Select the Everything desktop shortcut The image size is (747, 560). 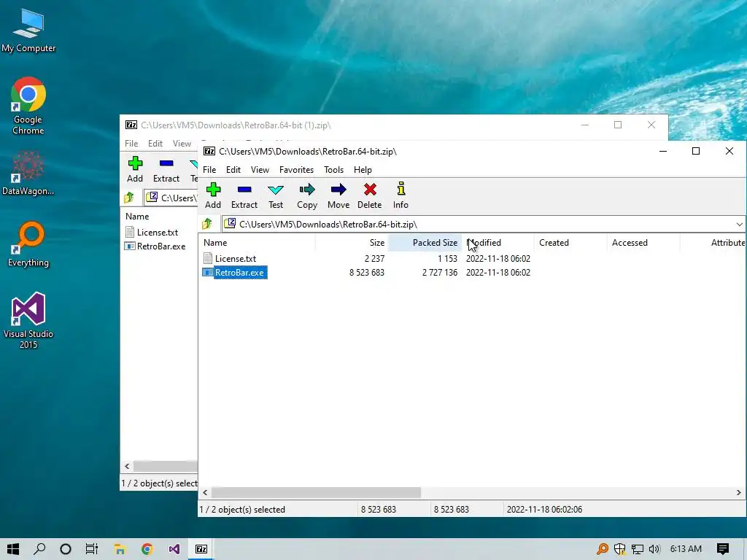[28, 244]
